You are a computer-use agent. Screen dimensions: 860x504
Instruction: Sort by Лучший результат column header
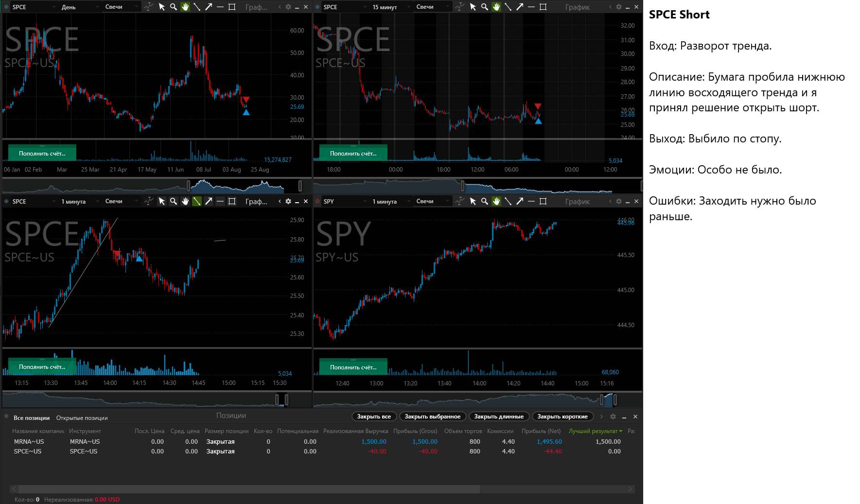pyautogui.click(x=596, y=431)
